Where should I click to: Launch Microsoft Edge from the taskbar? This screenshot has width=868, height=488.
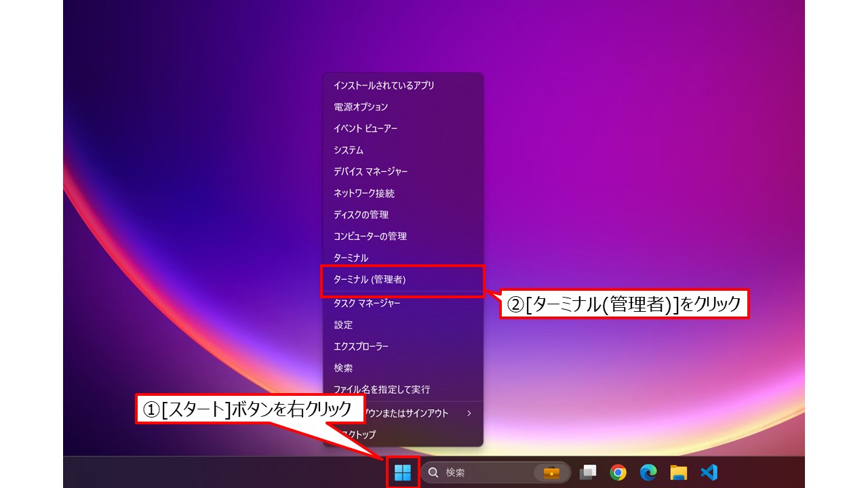tap(648, 472)
